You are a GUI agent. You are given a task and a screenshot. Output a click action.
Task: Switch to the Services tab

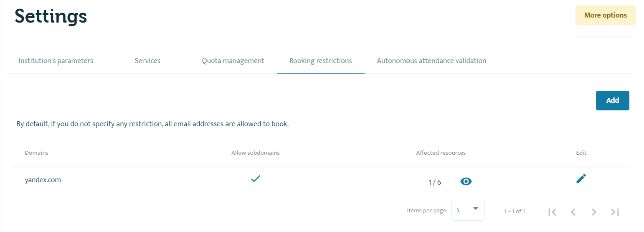pos(147,61)
